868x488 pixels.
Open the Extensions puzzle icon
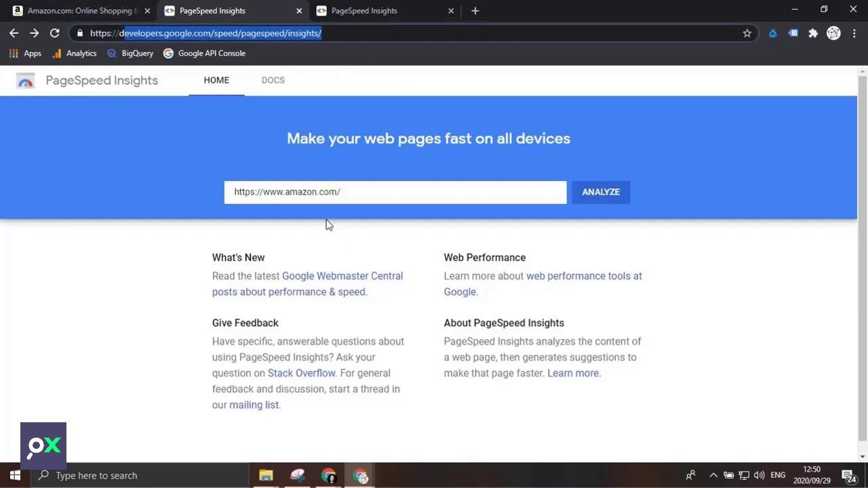813,33
